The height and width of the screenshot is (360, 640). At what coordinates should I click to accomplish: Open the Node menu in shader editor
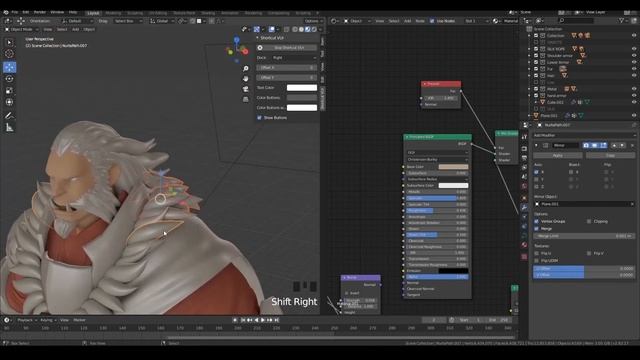pos(420,21)
